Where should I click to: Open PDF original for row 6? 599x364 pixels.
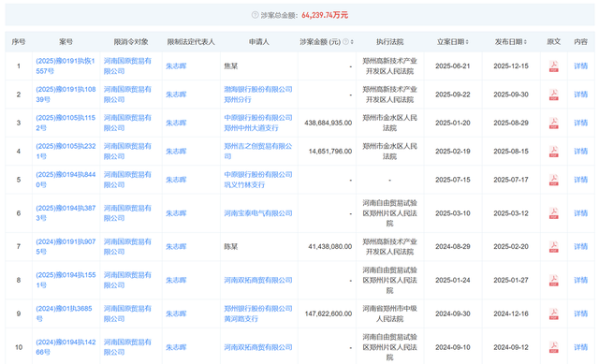553,213
